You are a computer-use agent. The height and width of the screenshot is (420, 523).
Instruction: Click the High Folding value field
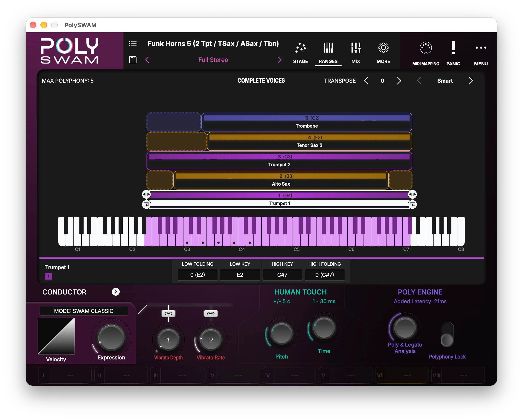[324, 275]
